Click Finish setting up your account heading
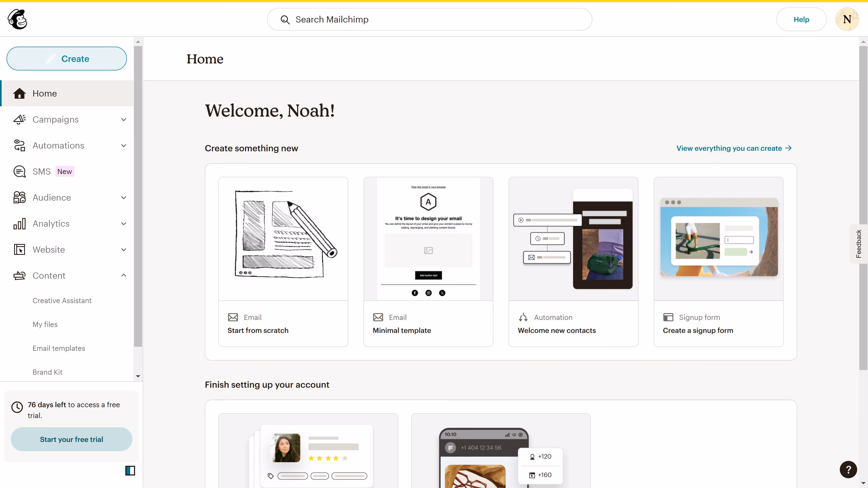The height and width of the screenshot is (488, 868). [267, 385]
